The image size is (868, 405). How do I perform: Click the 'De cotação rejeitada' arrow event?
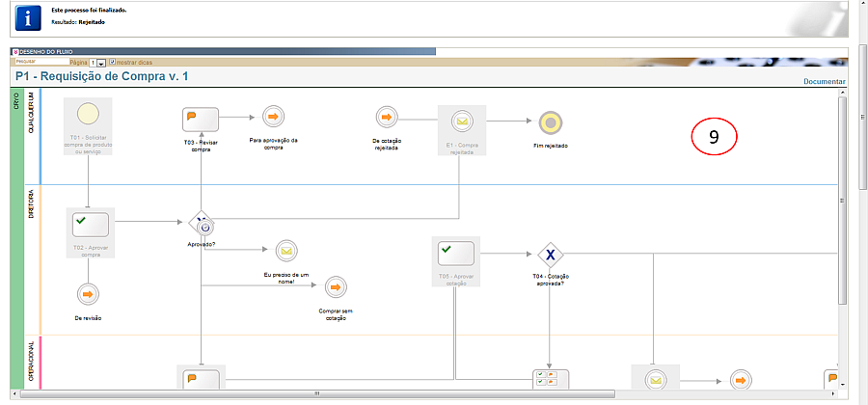[387, 117]
